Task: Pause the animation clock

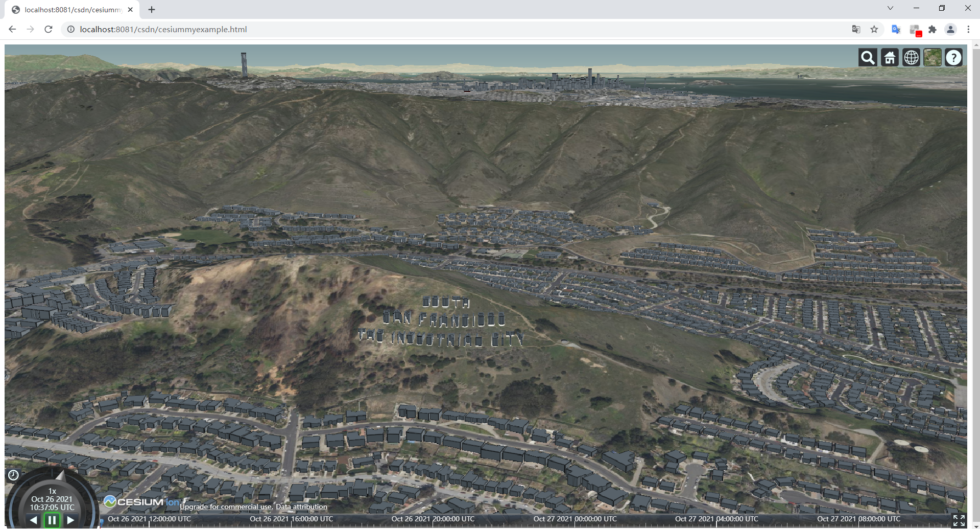Action: [52, 520]
